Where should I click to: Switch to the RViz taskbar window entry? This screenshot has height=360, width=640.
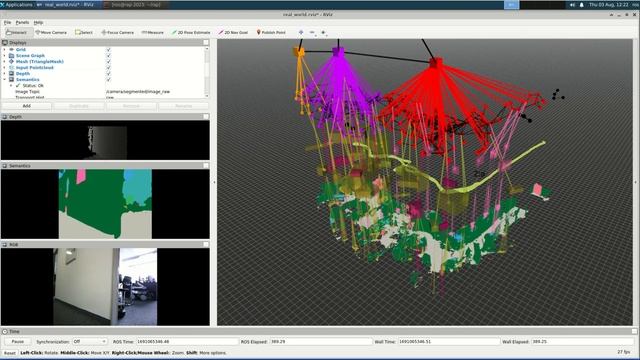66,5
